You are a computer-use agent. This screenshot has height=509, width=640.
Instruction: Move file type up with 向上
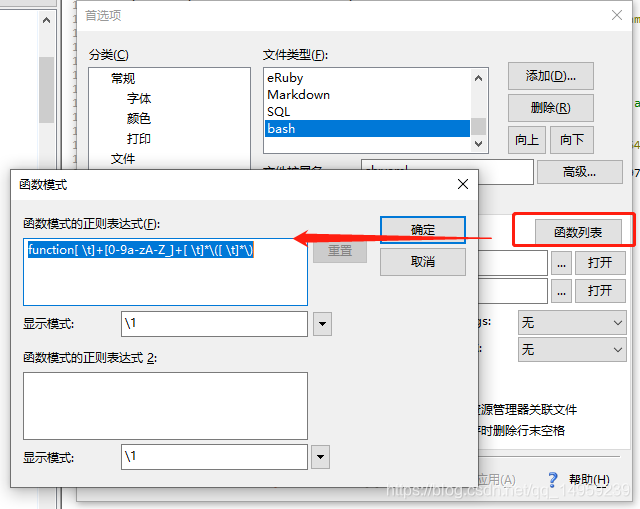527,140
